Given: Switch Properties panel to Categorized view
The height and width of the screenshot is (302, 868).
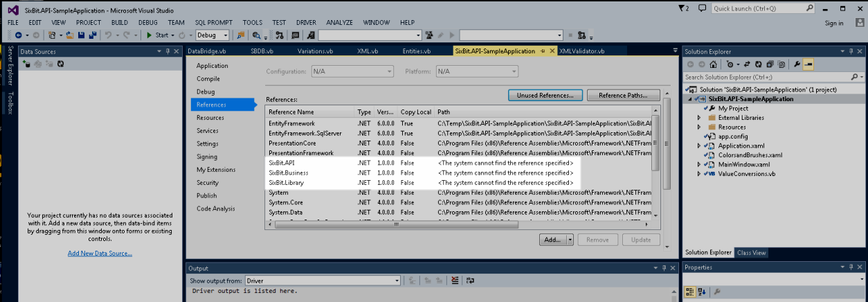Looking at the screenshot, I should (x=689, y=292).
